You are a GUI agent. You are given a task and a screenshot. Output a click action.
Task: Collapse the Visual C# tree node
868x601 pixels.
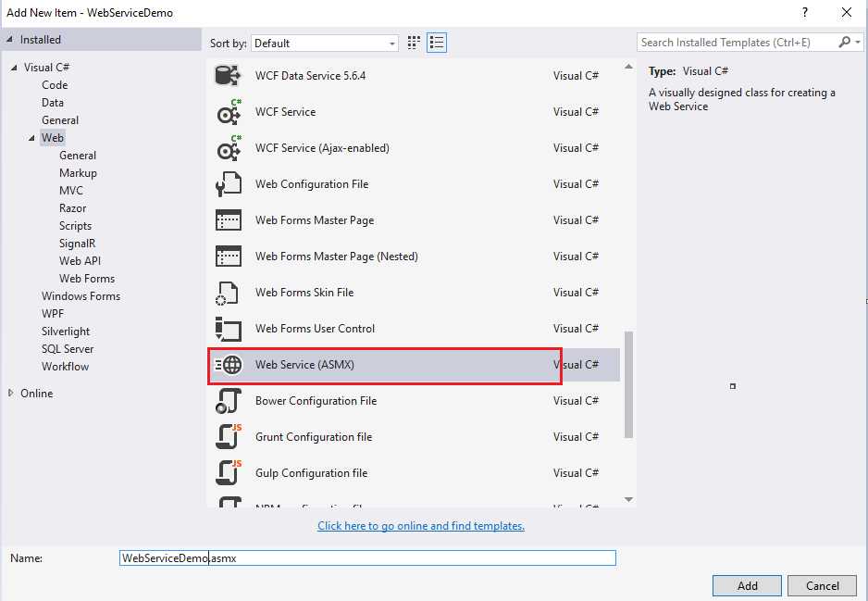click(14, 67)
